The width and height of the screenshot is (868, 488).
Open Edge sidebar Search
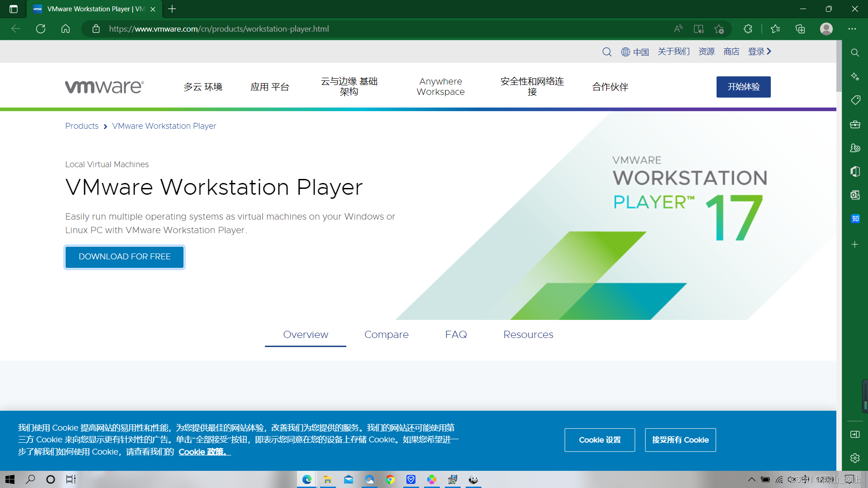855,53
